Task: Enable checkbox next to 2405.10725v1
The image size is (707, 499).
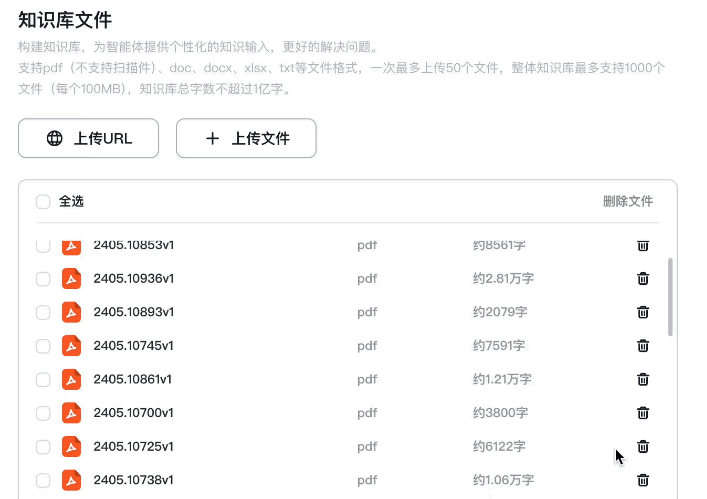Action: (x=43, y=446)
